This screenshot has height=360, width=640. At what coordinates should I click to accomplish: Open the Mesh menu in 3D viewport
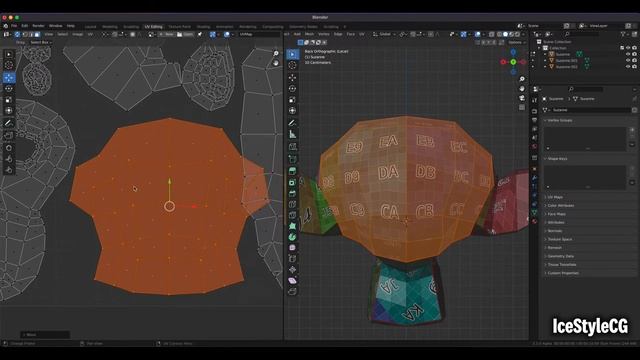(309, 34)
